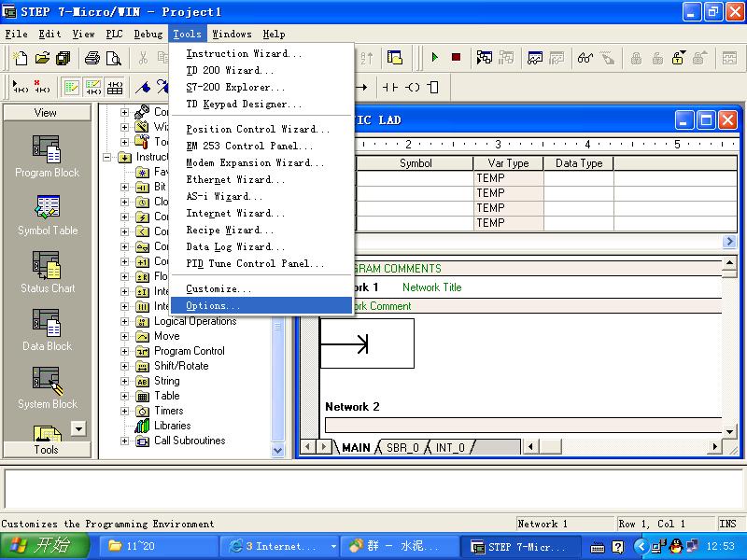Start PLC with green RUN icon
This screenshot has width=747, height=560.
[x=434, y=58]
